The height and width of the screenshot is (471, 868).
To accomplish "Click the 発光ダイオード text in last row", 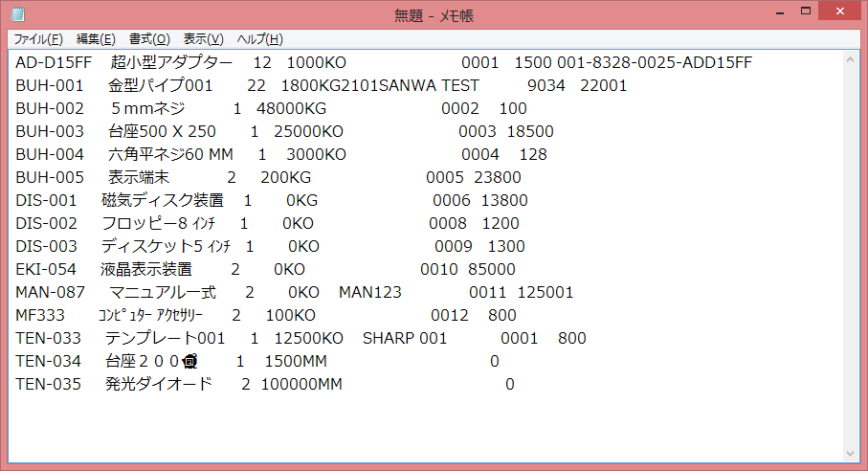I will tap(164, 385).
